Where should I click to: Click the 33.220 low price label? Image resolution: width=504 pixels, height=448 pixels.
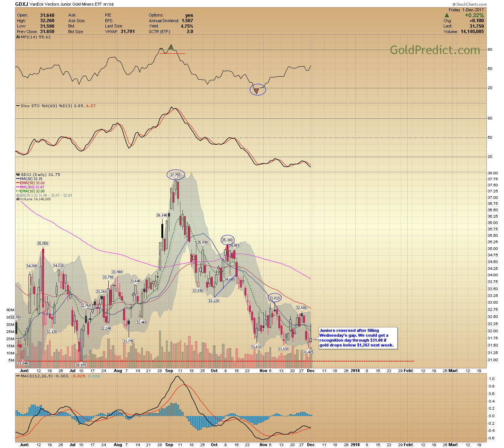(214, 301)
